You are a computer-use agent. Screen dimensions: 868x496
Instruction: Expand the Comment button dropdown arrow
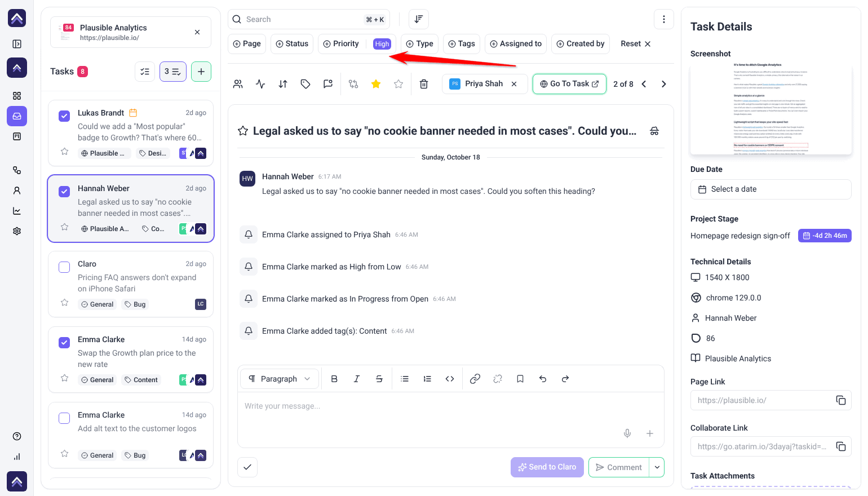[657, 467]
